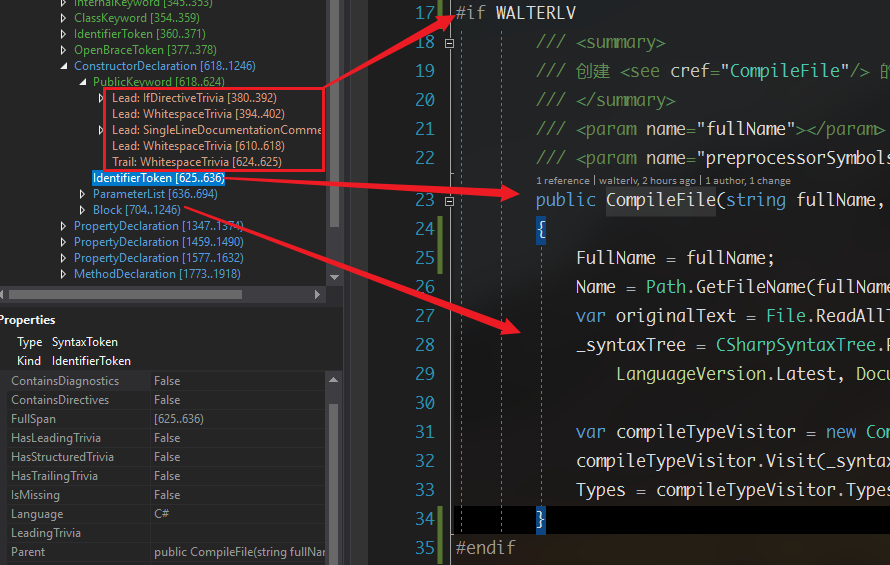This screenshot has height=565, width=890.
Task: Select highlighted IdentifierToken [625..636]
Action: point(158,178)
